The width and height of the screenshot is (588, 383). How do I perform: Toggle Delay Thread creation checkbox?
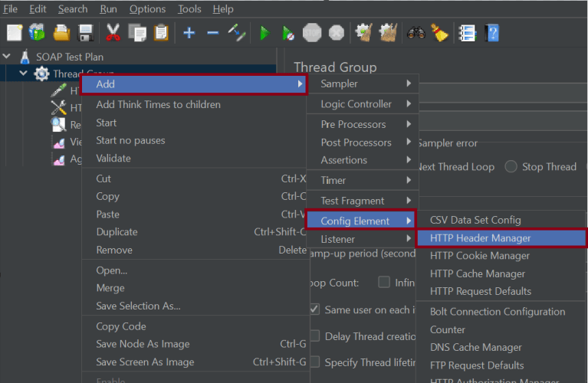[314, 336]
